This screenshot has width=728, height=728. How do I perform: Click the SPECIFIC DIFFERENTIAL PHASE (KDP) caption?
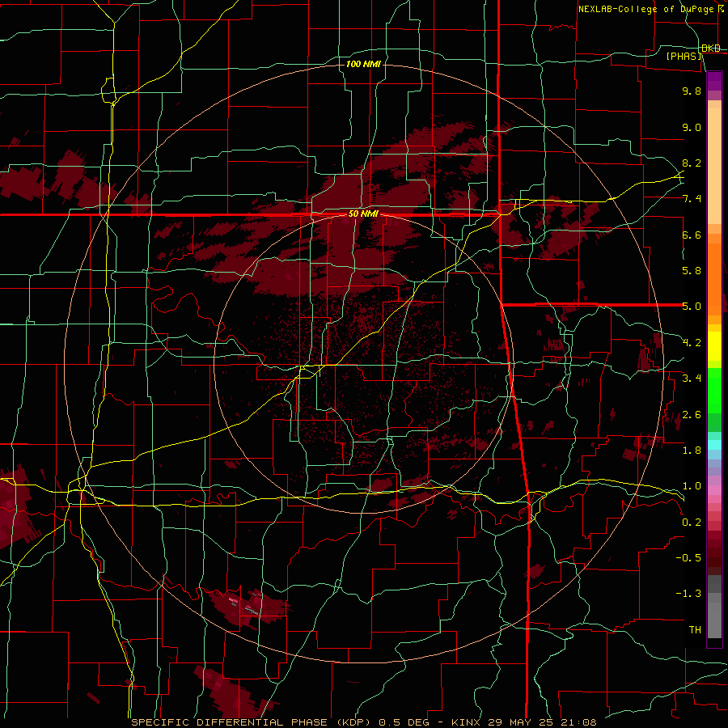[x=252, y=722]
